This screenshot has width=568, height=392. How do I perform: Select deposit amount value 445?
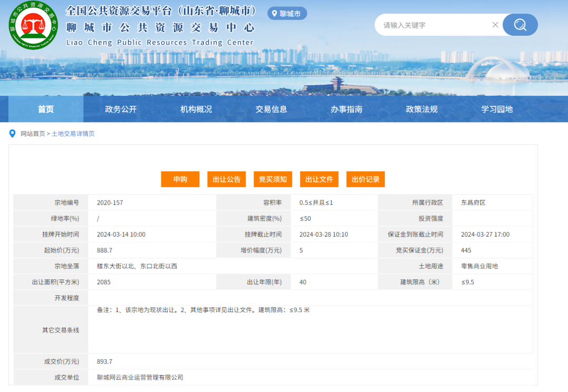pos(466,250)
